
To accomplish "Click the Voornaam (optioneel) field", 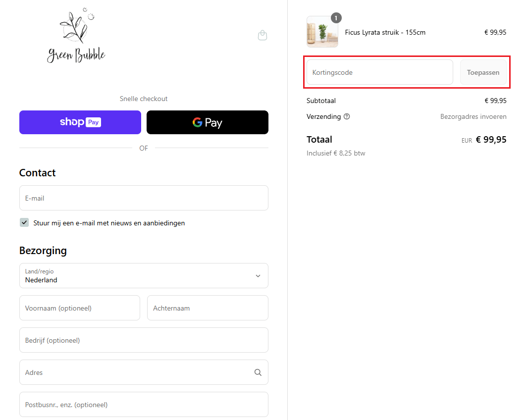I will coord(80,308).
